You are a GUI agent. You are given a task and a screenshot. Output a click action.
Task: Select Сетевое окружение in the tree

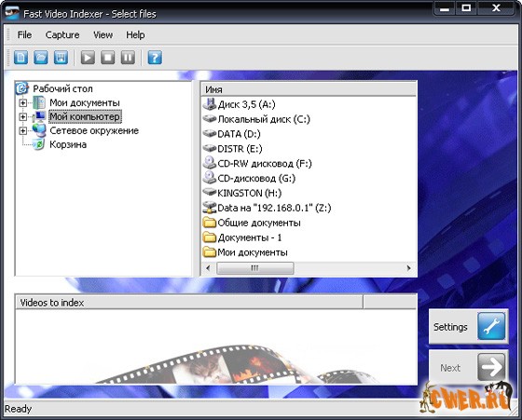coord(94,130)
